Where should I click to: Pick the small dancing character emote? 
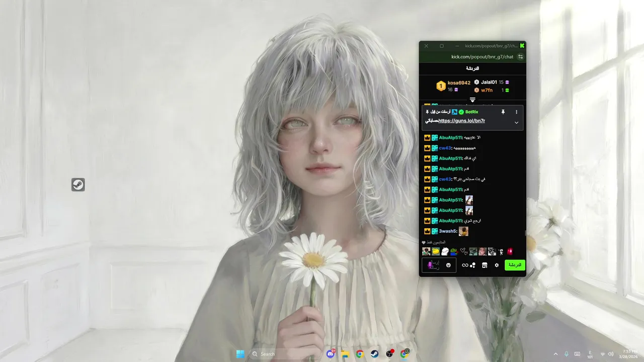[x=501, y=251]
